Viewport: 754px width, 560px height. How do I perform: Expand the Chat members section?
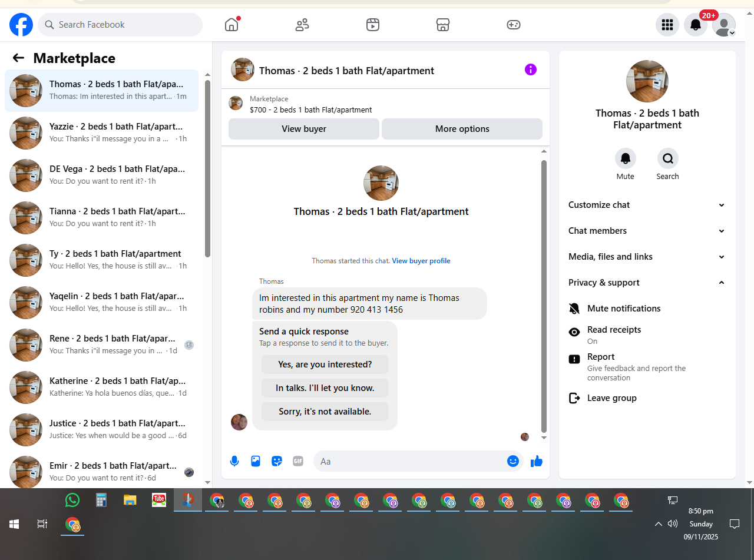pos(646,231)
